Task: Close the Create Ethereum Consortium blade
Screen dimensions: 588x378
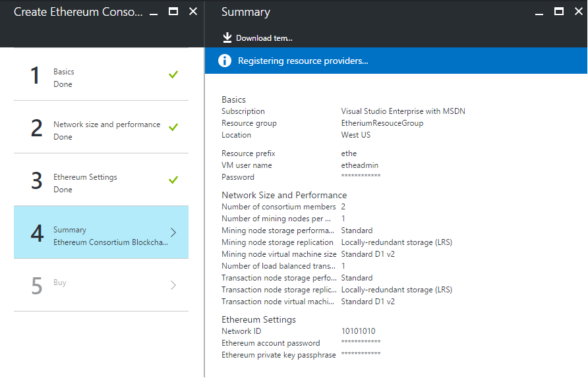Action: [x=193, y=12]
